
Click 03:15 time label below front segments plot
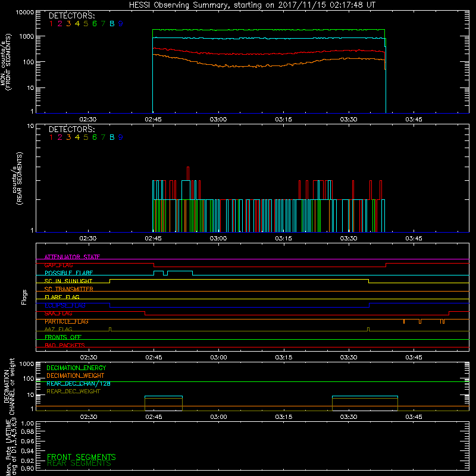tap(284, 120)
